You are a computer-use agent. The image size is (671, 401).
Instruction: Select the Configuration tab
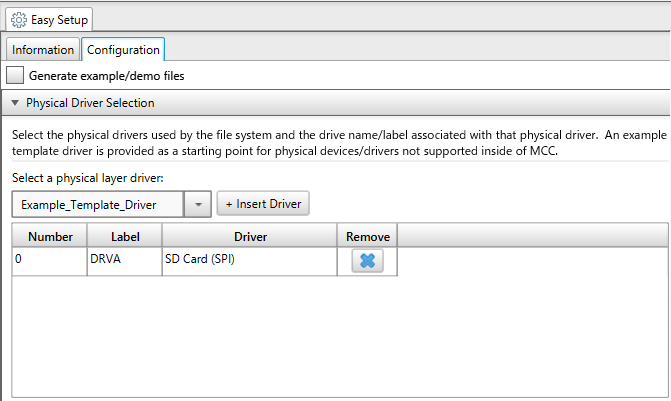(123, 50)
